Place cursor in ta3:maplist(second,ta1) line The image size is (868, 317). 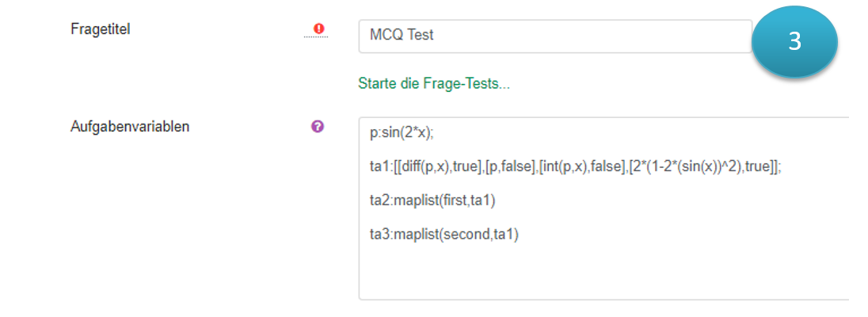444,234
